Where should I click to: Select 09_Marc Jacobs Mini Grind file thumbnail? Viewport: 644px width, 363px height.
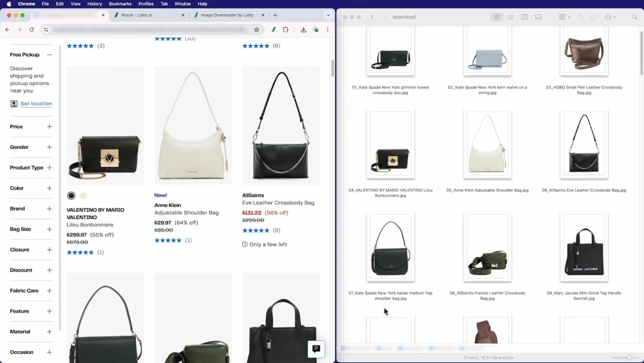[584, 247]
